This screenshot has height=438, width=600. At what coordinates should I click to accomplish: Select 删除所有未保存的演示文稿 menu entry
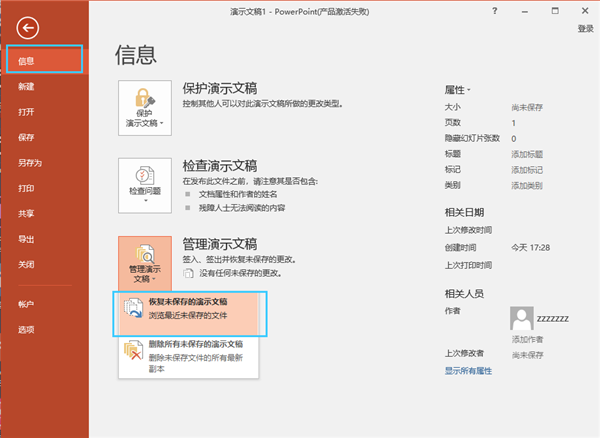pos(189,357)
